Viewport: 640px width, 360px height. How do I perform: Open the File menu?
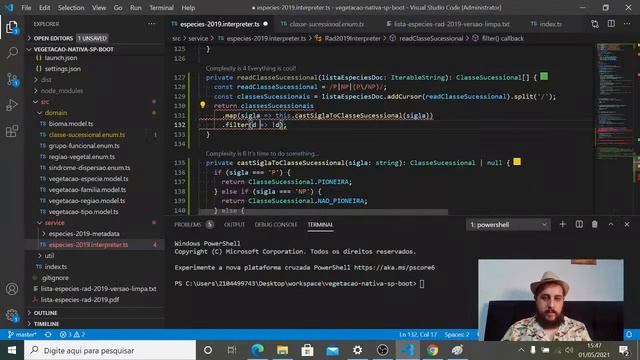(x=26, y=8)
